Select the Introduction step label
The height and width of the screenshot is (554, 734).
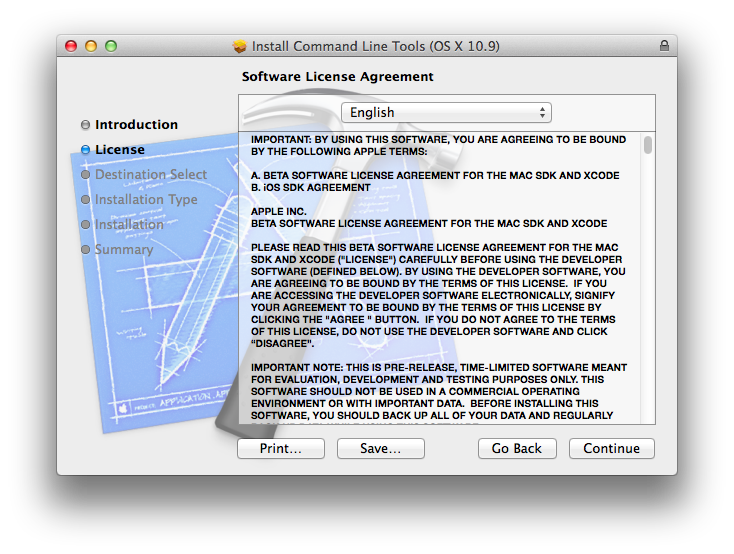[136, 125]
